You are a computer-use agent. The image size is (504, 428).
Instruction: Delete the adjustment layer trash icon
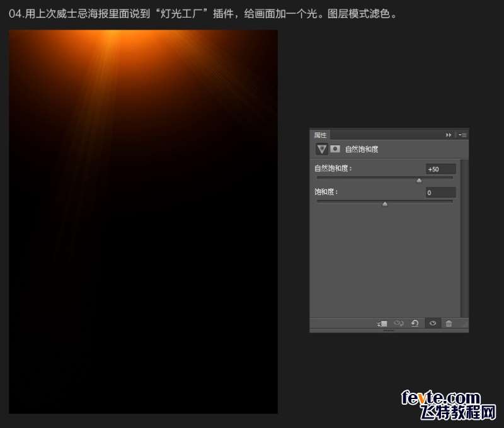[449, 324]
